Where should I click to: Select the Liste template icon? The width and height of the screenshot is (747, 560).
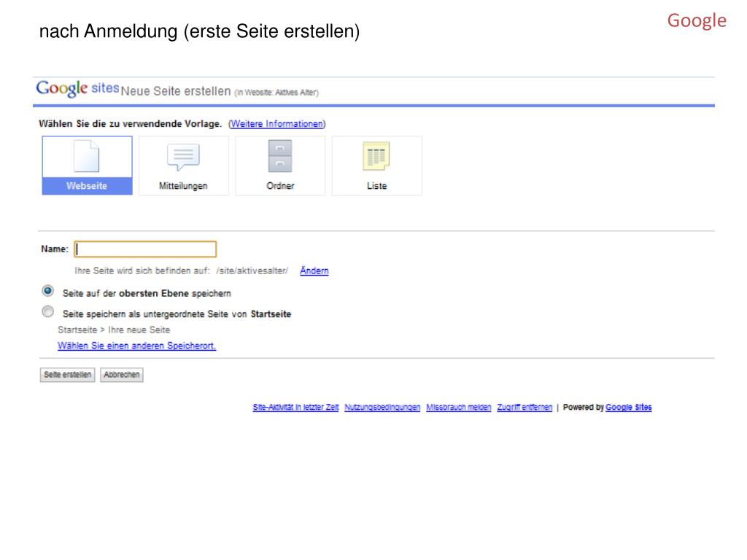376,156
